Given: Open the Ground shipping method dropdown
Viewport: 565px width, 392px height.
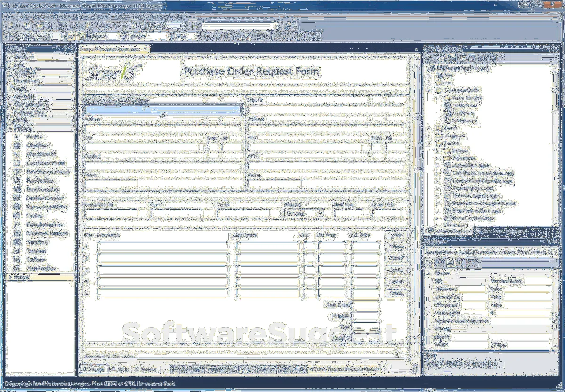Looking at the screenshot, I should (x=321, y=213).
